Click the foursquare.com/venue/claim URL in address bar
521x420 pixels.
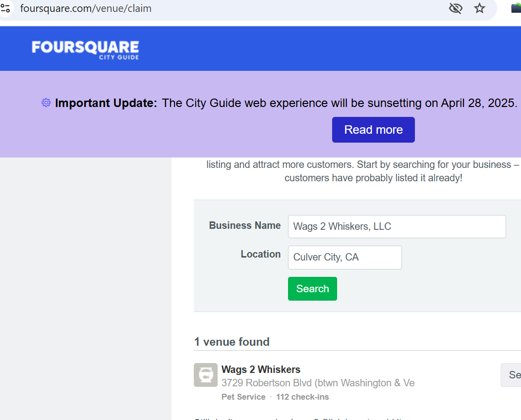pyautogui.click(x=86, y=8)
